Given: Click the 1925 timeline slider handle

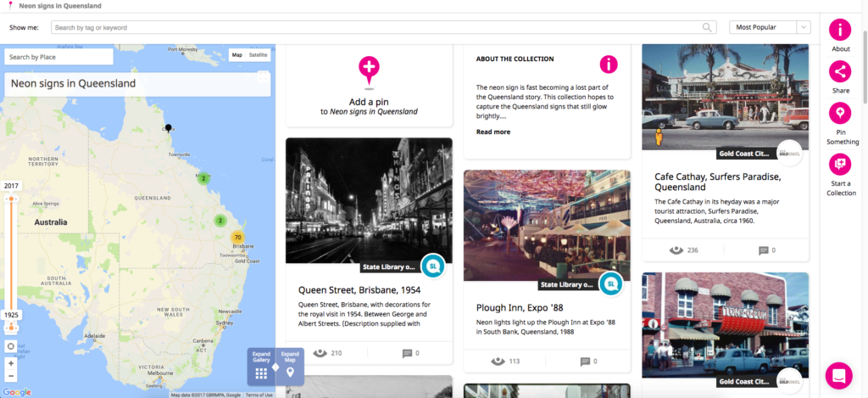Looking at the screenshot, I should click(x=11, y=328).
